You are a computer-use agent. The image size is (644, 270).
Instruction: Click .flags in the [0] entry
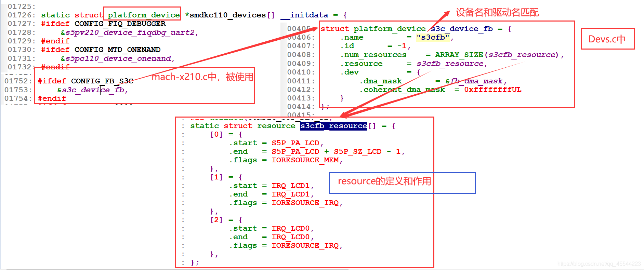(x=243, y=160)
